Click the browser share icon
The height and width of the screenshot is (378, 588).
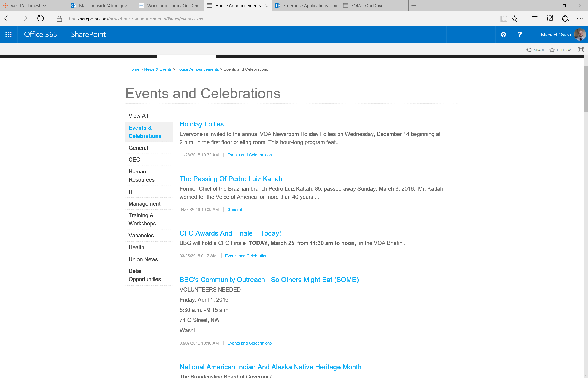(x=565, y=18)
